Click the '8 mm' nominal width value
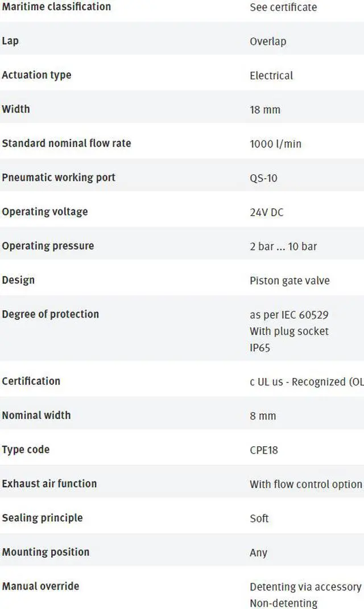The width and height of the screenshot is (364, 609). [x=263, y=416]
